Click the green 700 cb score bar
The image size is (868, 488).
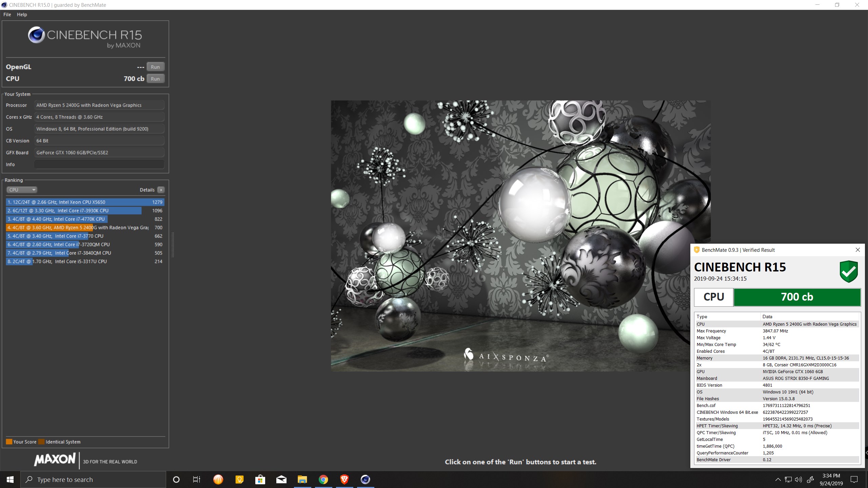pyautogui.click(x=797, y=297)
